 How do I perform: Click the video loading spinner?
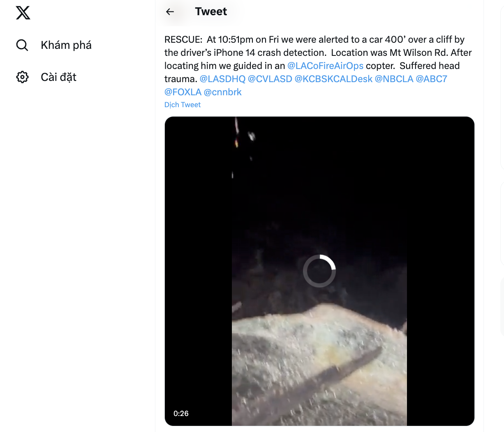click(x=319, y=271)
